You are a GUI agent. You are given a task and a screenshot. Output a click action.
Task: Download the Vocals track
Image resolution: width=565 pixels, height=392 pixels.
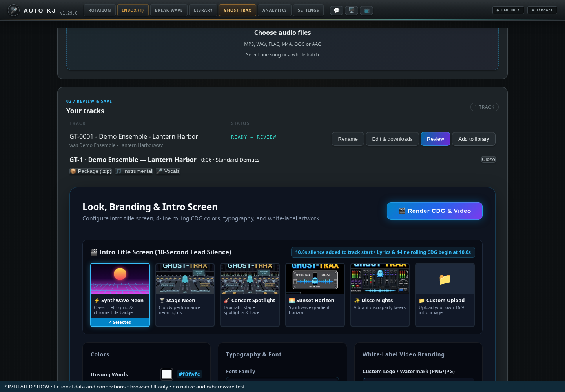(x=168, y=171)
